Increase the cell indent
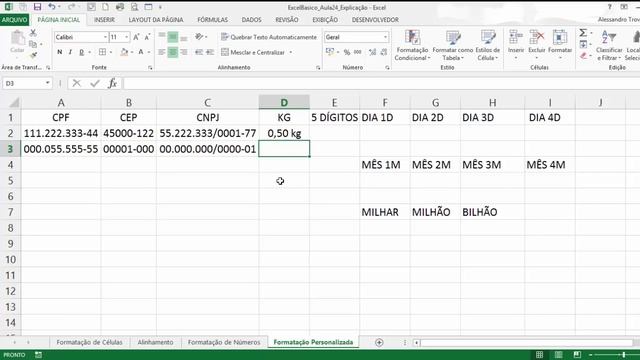Image resolution: width=640 pixels, height=360 pixels. (x=210, y=52)
